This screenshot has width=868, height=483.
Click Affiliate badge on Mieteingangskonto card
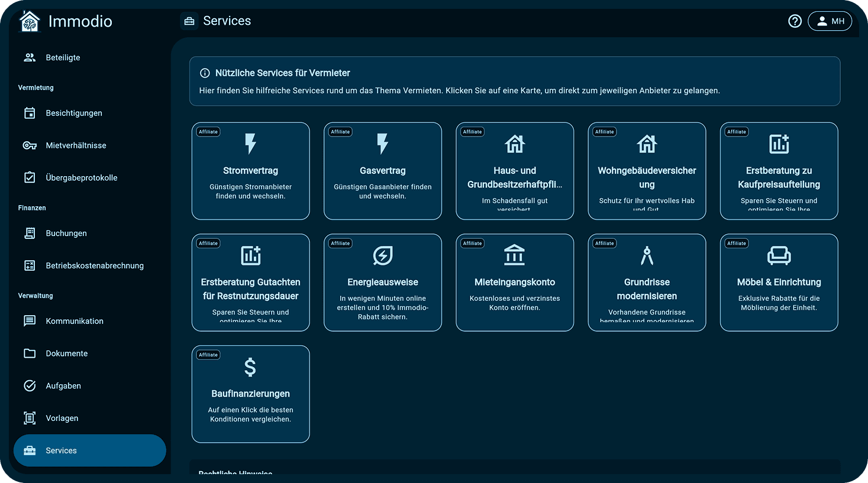472,244
